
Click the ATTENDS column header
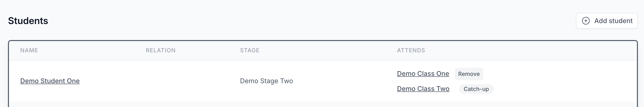[411, 50]
